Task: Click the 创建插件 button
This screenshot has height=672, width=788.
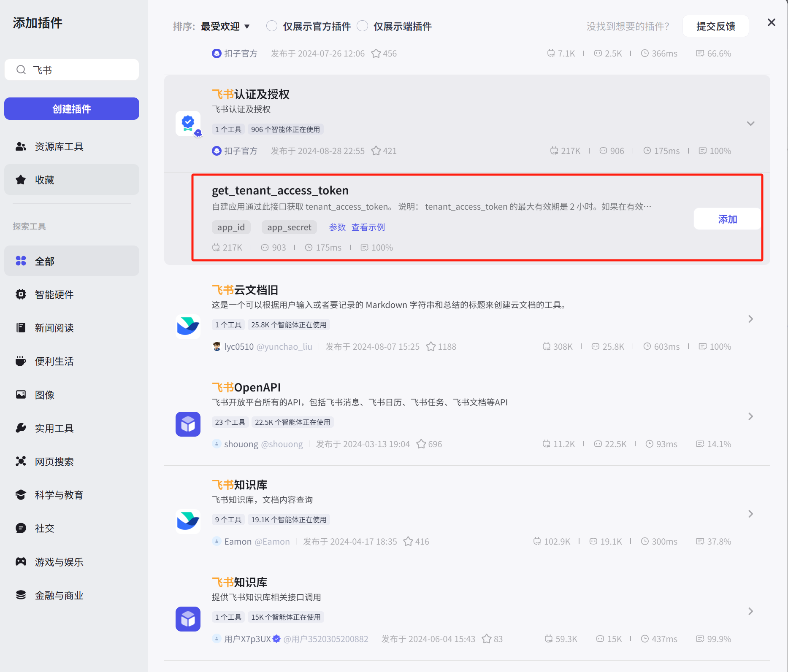Action: click(x=72, y=109)
